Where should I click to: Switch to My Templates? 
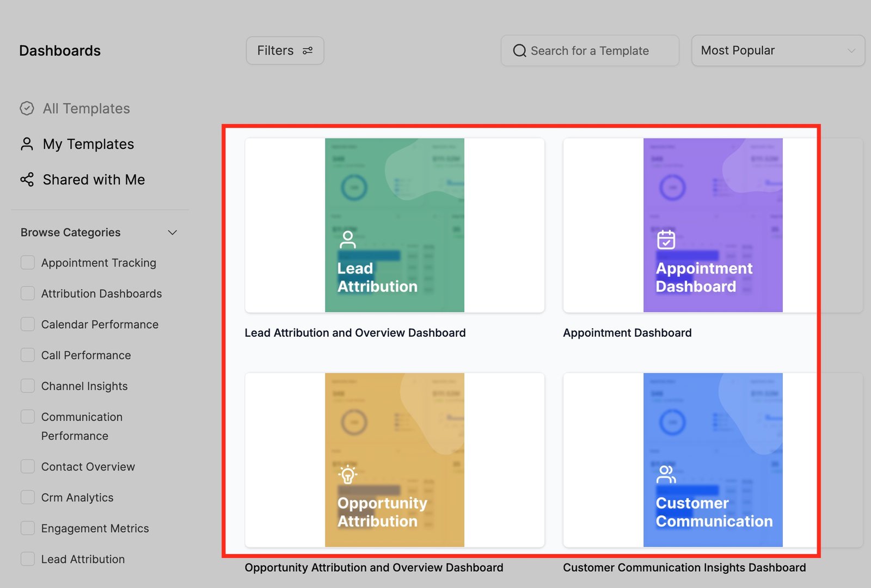[x=88, y=144]
